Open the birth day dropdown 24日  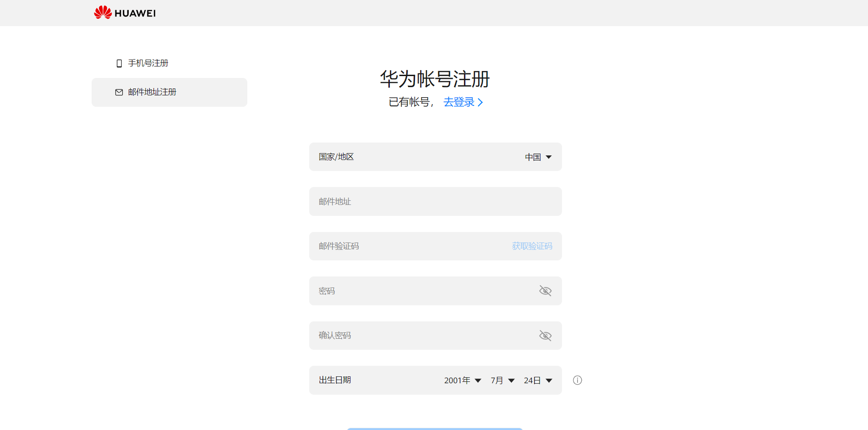tap(538, 380)
